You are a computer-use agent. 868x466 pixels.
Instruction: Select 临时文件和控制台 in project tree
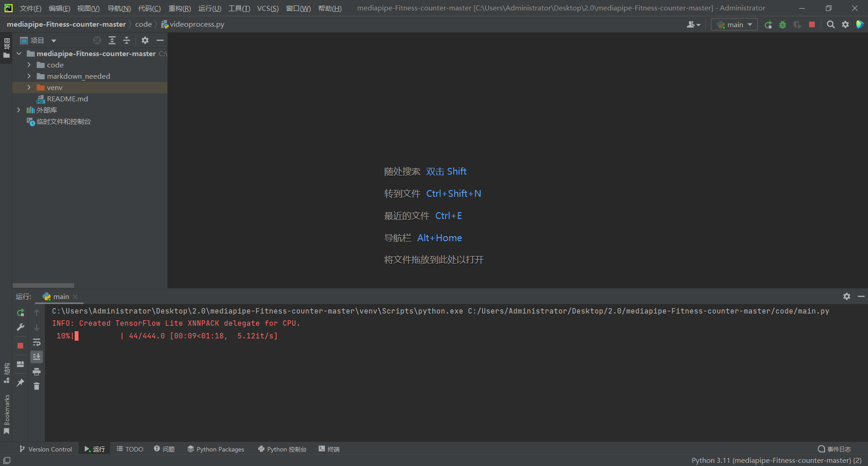[x=64, y=121]
